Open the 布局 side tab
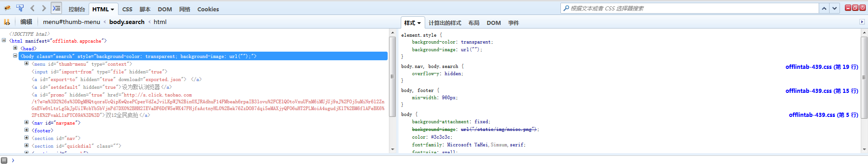868x164 pixels. point(474,23)
